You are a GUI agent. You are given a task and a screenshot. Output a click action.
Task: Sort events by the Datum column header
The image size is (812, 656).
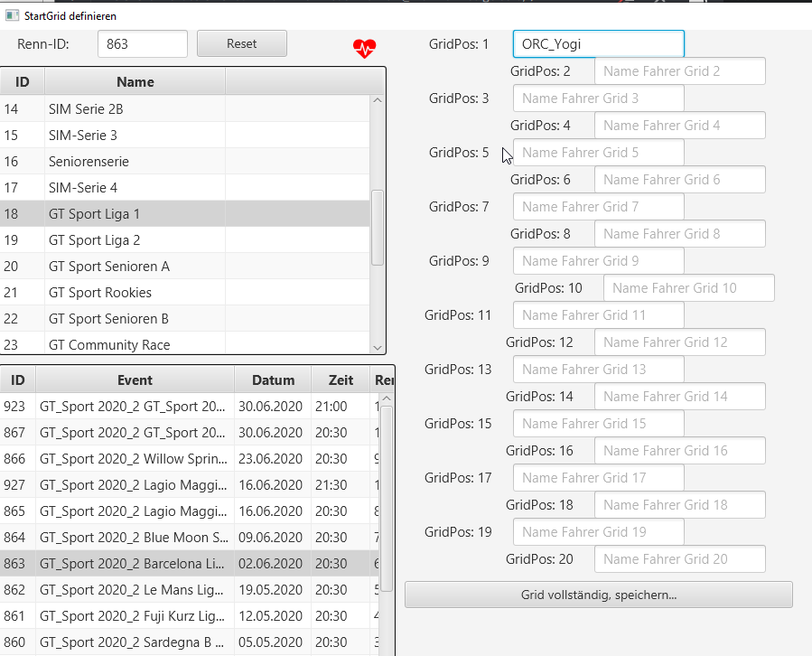pos(273,380)
